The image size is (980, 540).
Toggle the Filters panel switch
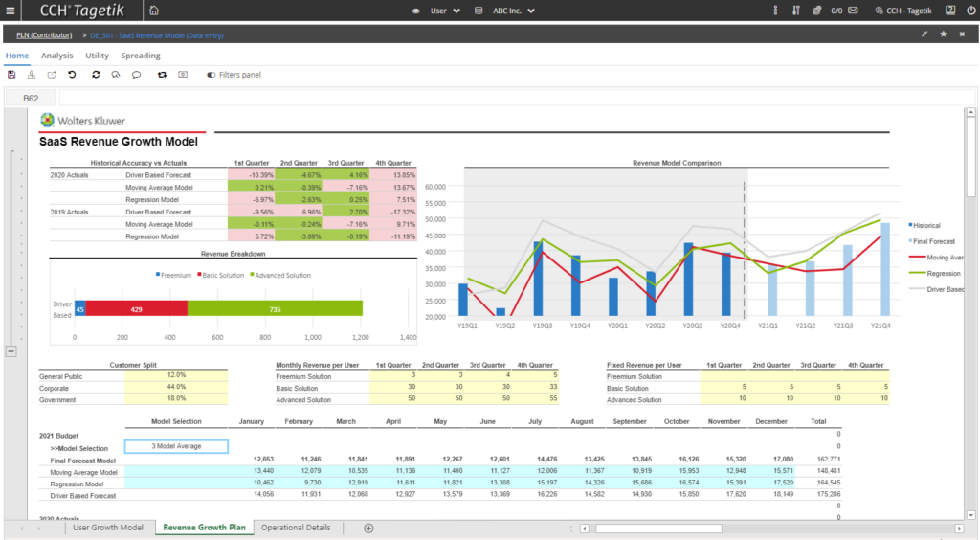tap(211, 75)
